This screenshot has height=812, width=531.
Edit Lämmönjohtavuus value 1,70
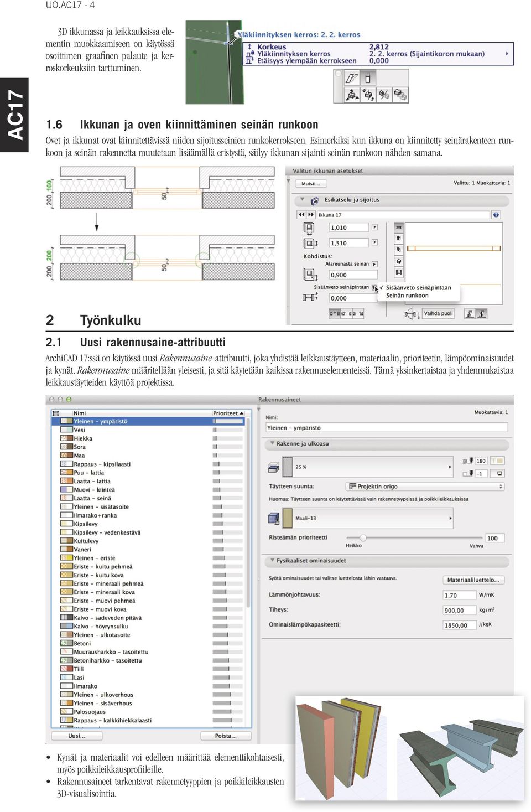460,596
